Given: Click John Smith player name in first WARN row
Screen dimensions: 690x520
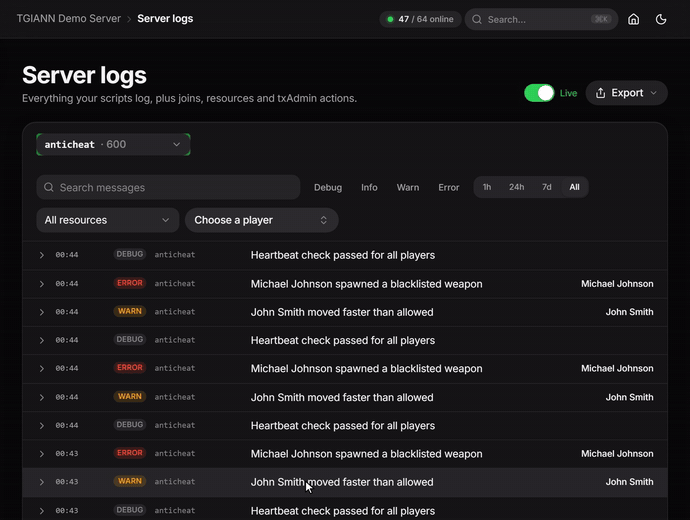Looking at the screenshot, I should pos(629,312).
